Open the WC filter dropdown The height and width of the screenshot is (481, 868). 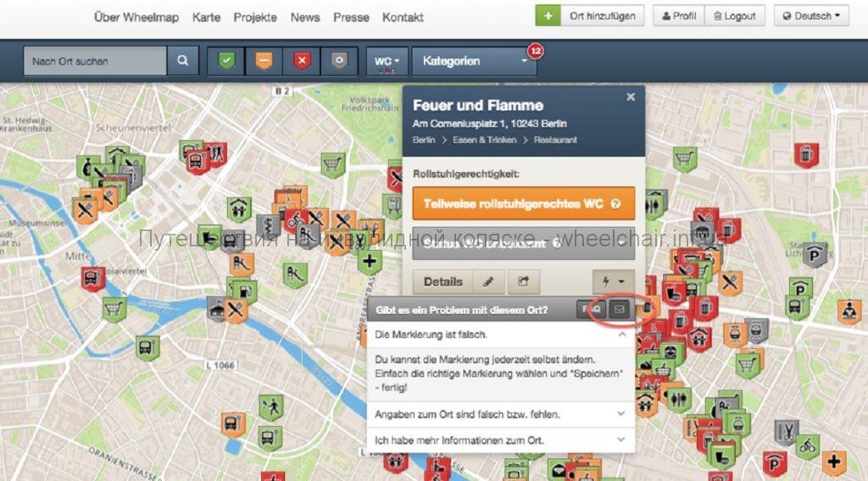(x=387, y=61)
